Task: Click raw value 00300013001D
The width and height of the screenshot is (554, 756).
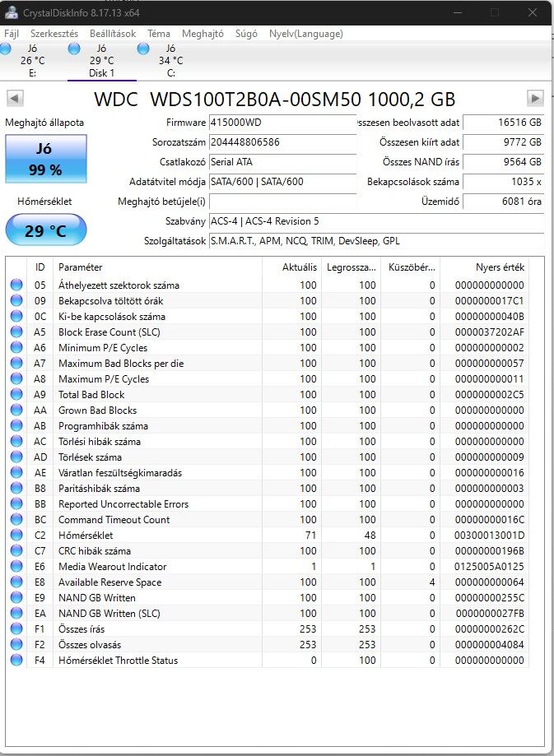Action: point(489,536)
